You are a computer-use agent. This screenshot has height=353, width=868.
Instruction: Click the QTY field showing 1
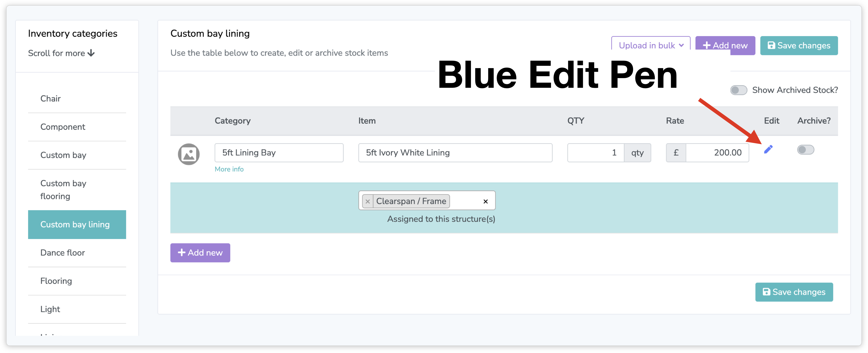tap(595, 153)
